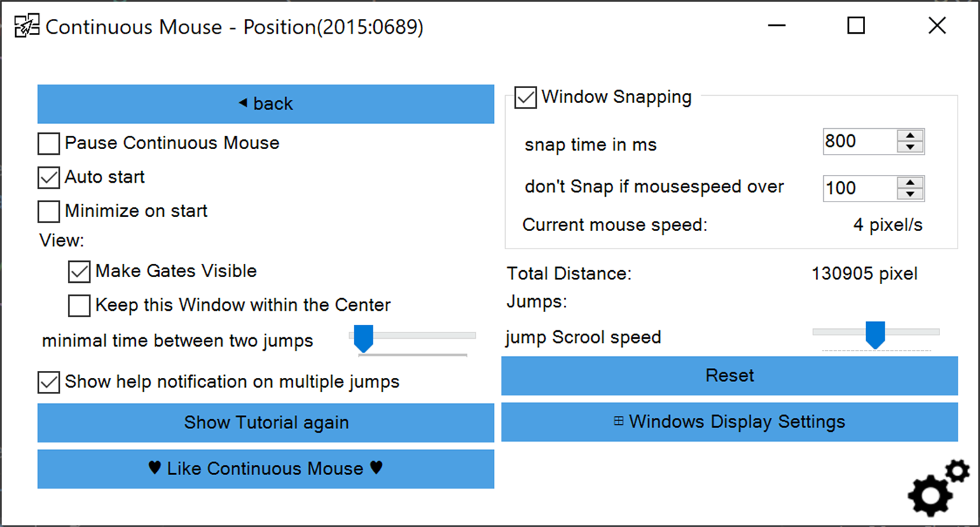Disable the Auto start checkbox

48,178
